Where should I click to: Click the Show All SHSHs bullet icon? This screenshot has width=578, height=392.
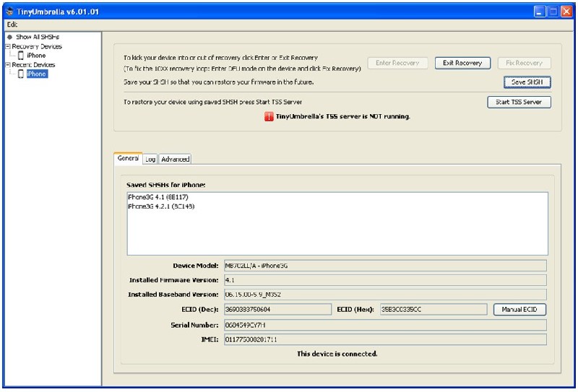point(9,37)
